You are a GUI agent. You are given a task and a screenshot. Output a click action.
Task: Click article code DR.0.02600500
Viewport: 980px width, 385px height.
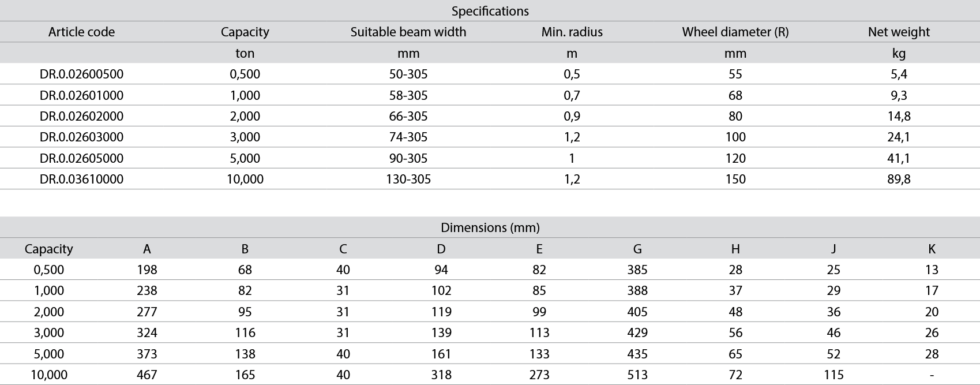pyautogui.click(x=81, y=74)
